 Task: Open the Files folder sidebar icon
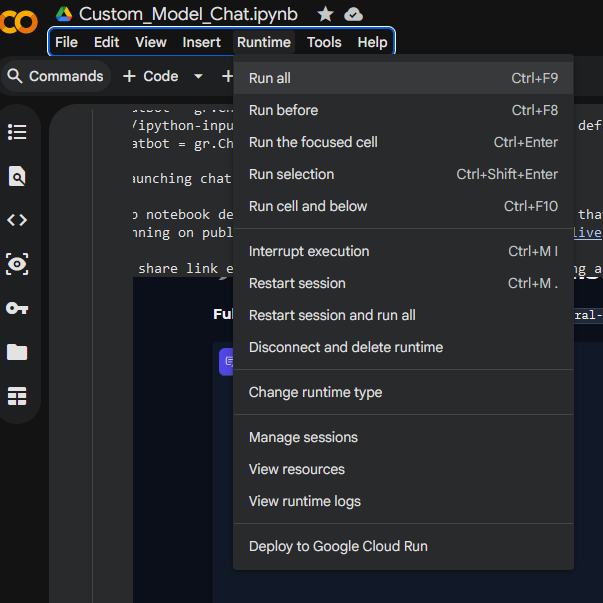click(x=17, y=352)
